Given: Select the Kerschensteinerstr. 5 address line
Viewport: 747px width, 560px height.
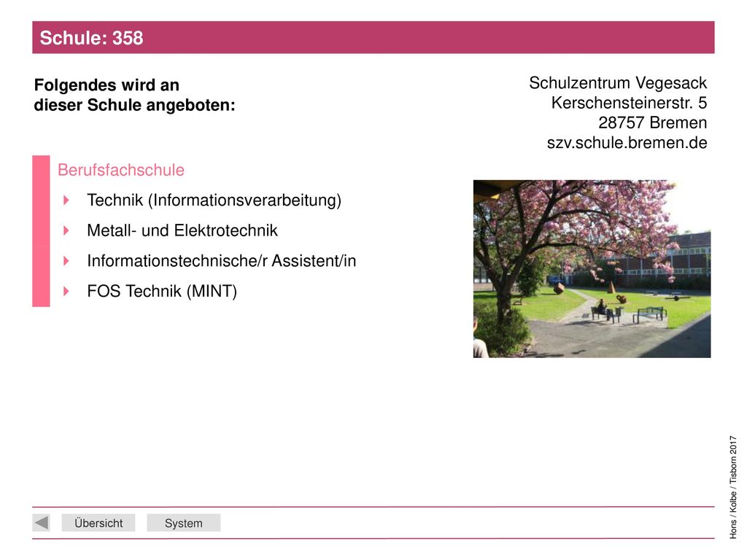Looking at the screenshot, I should point(629,103).
